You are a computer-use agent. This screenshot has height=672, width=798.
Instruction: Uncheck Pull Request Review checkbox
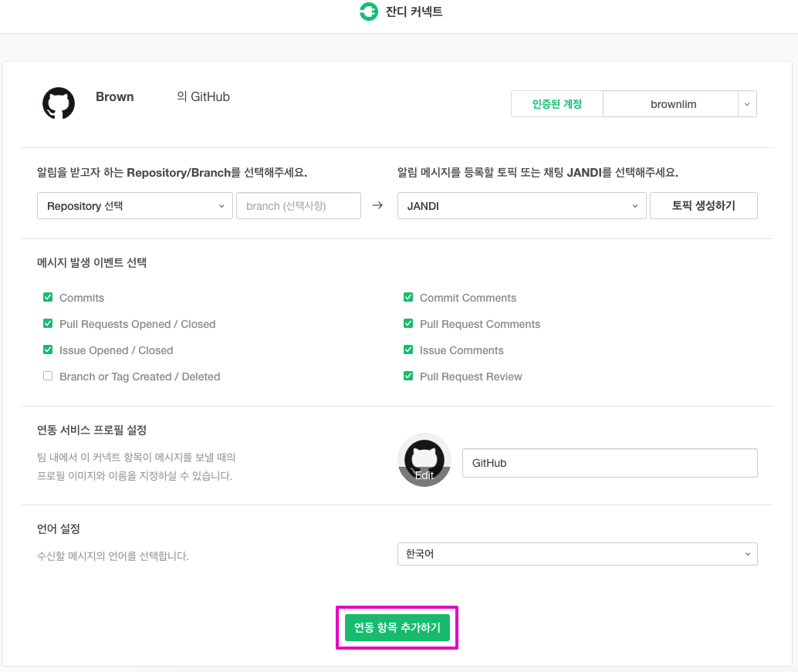click(408, 377)
